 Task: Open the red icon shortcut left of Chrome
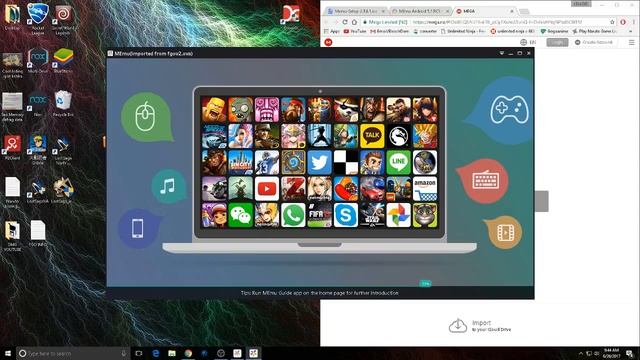coord(291,16)
